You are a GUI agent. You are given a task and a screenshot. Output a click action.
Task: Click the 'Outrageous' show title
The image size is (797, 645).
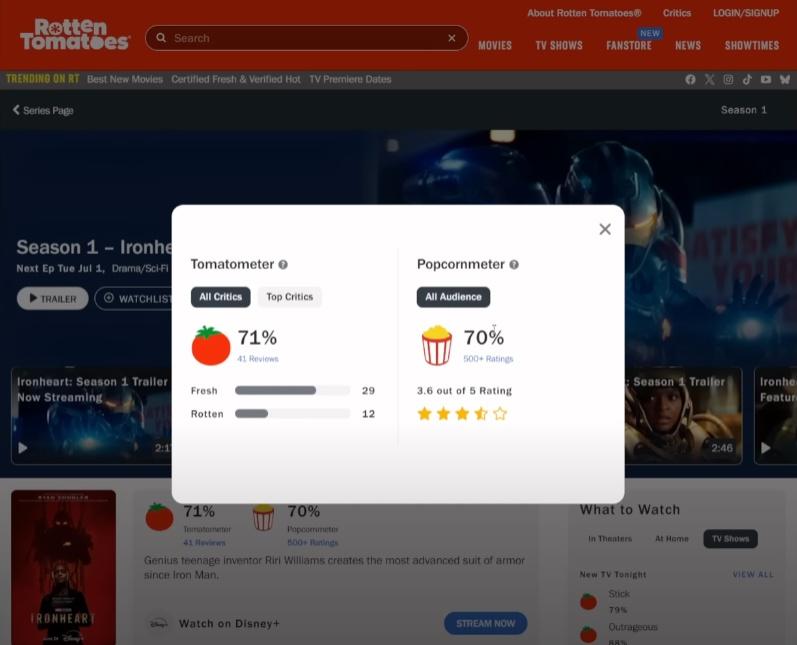[x=633, y=627]
